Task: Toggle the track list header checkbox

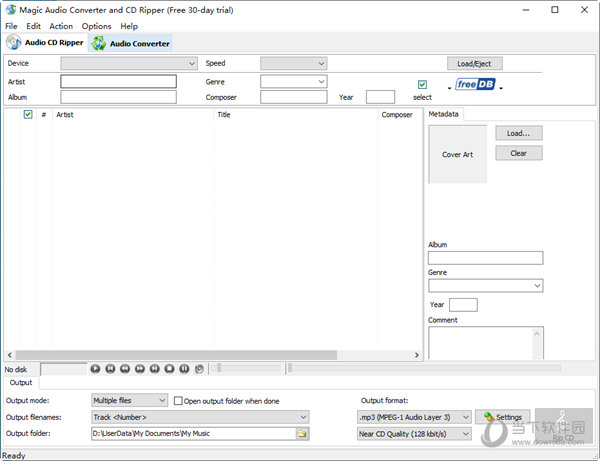Action: pyautogui.click(x=28, y=114)
